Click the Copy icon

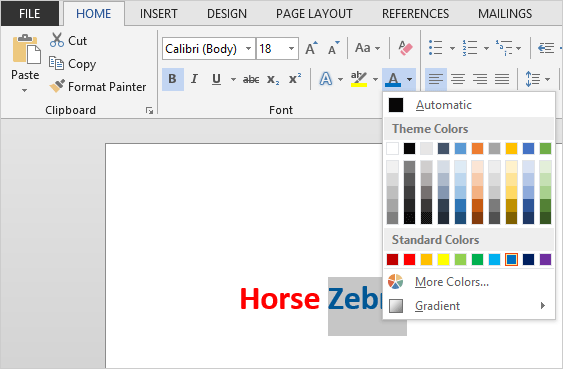click(56, 64)
